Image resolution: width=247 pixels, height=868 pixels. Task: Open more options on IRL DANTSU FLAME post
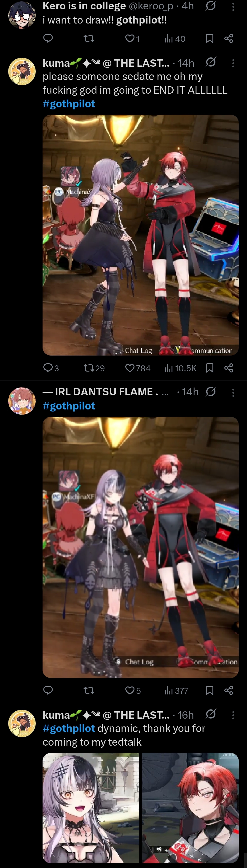pyautogui.click(x=233, y=392)
